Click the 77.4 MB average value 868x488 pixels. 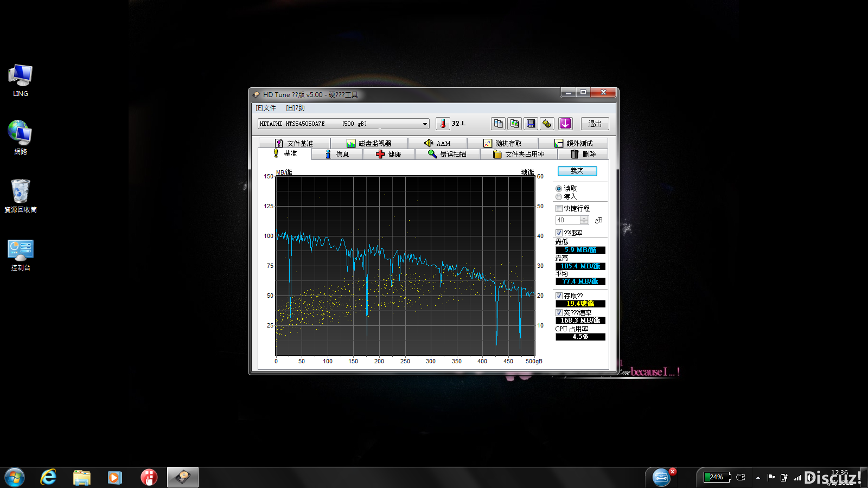click(580, 281)
